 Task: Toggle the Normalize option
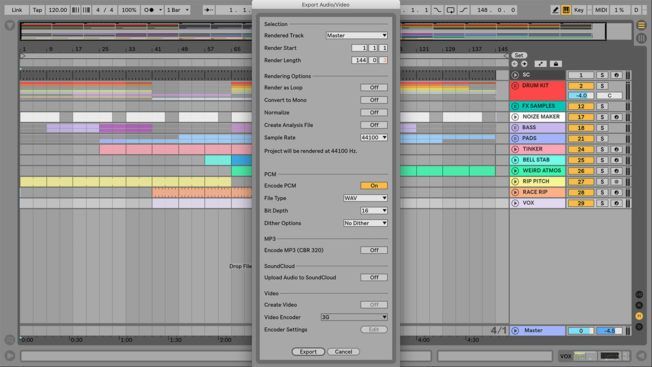click(374, 113)
